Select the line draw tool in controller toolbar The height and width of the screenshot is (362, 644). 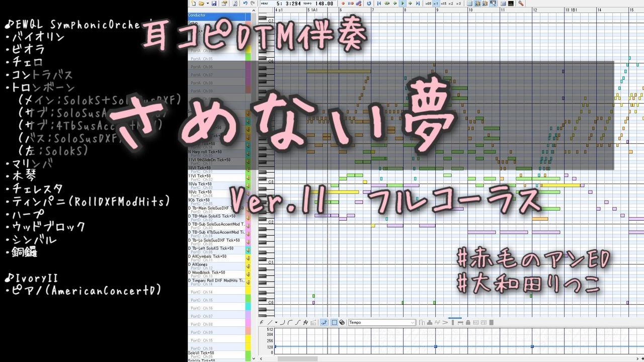tap(270, 322)
